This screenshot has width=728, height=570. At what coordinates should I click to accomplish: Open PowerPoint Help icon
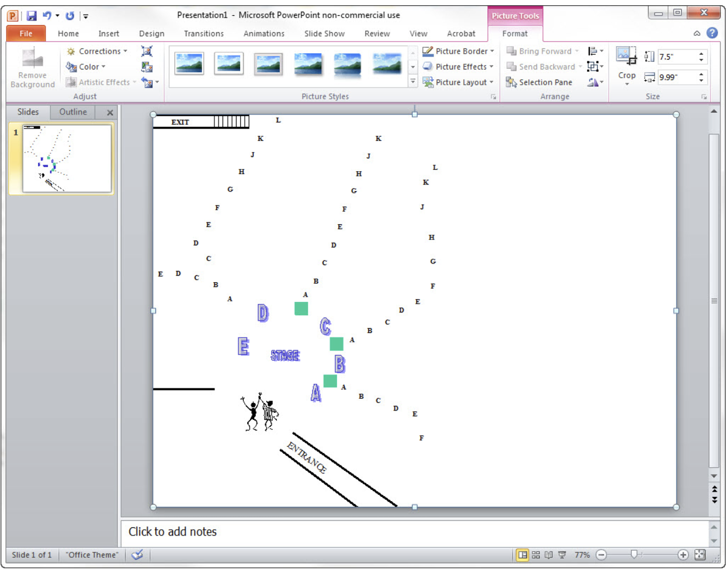(712, 33)
